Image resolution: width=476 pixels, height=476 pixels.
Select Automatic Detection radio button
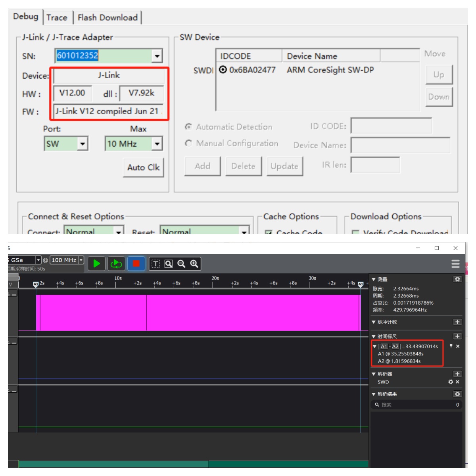tap(188, 127)
